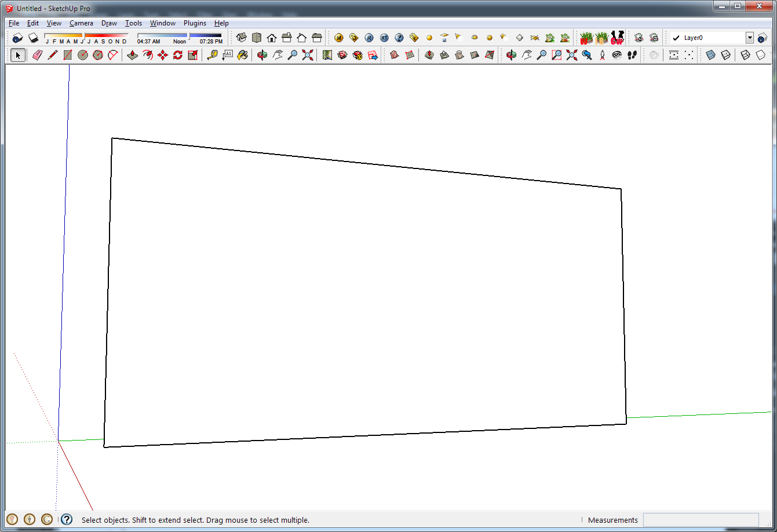Screen dimensions: 777x532
Task: Select the Circle drawing tool
Action: click(x=83, y=55)
